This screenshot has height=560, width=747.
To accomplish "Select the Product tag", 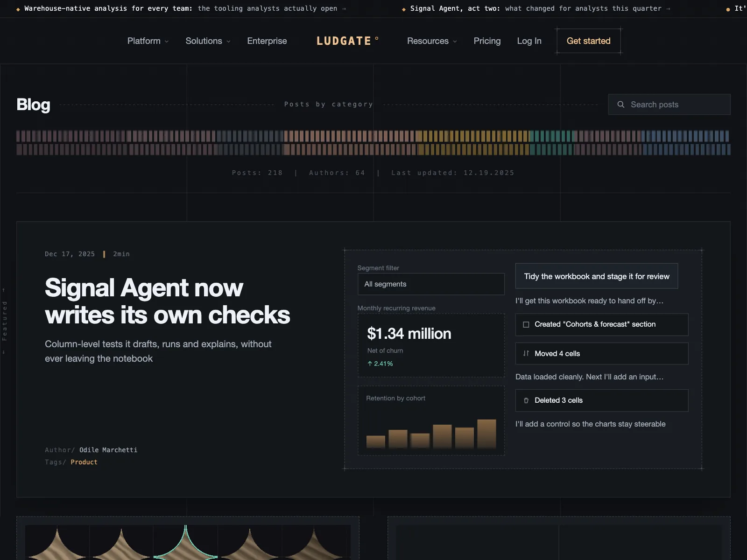I will coord(84,462).
